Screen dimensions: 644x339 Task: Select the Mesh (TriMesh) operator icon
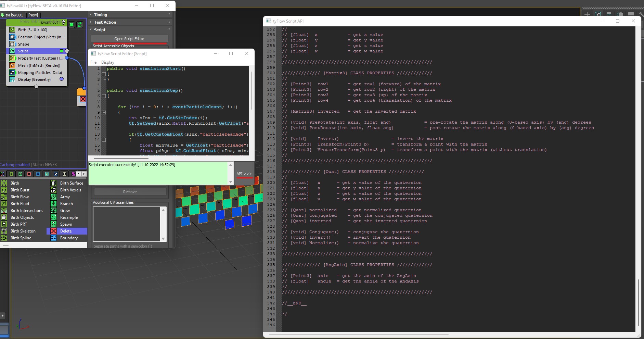[x=12, y=65]
